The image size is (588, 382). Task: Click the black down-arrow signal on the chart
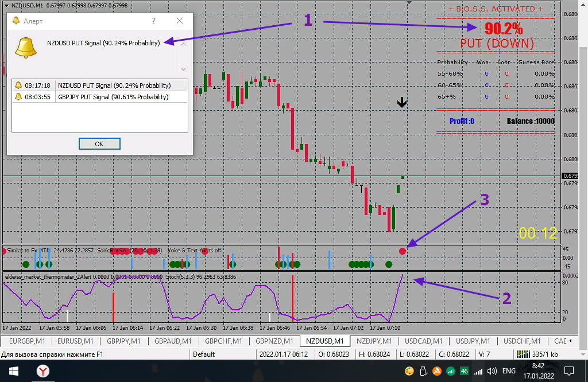401,102
